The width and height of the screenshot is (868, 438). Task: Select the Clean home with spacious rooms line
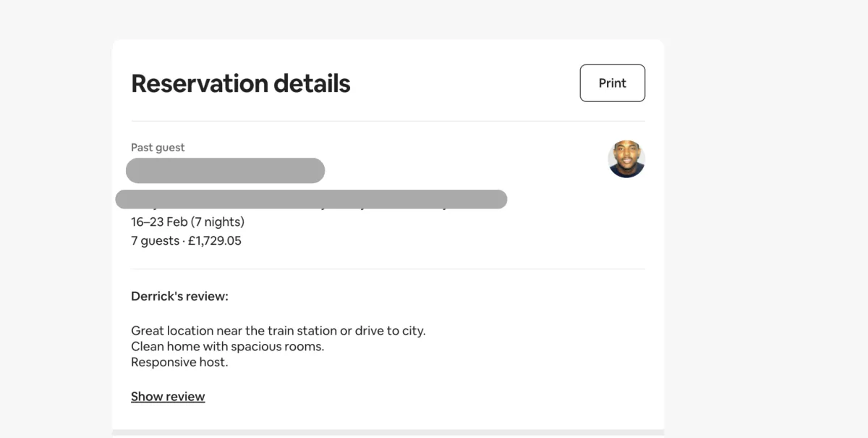[227, 347]
